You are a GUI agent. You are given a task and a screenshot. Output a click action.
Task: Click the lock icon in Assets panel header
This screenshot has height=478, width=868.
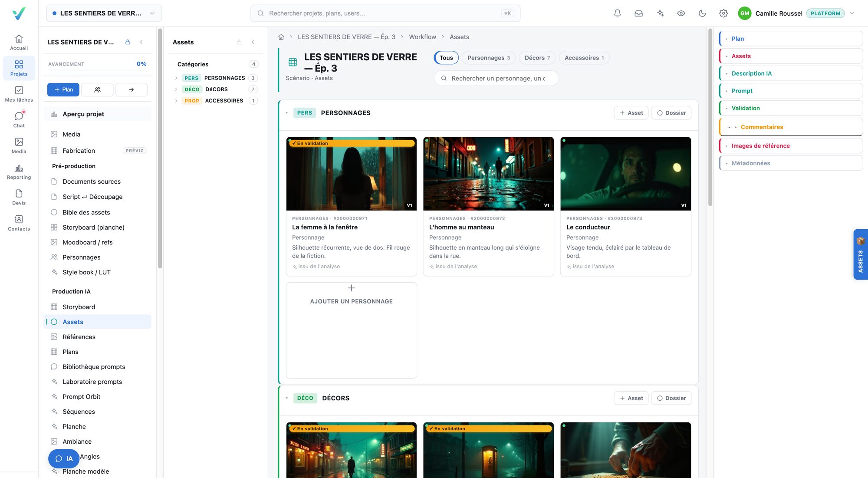pos(239,42)
